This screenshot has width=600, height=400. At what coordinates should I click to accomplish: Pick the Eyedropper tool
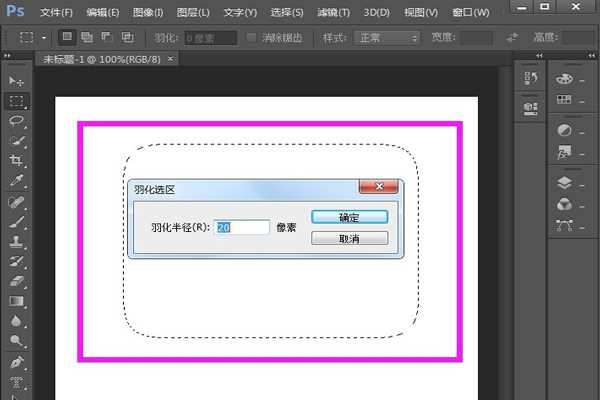[x=16, y=181]
